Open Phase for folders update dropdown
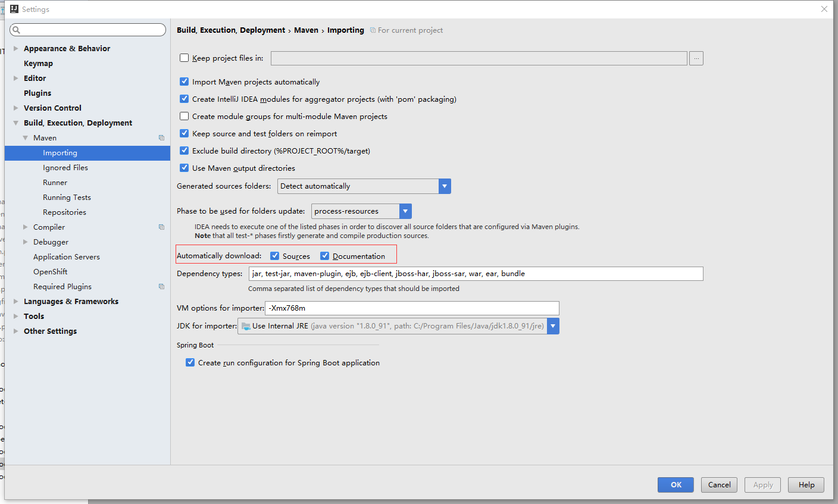This screenshot has height=504, width=838. click(x=405, y=211)
